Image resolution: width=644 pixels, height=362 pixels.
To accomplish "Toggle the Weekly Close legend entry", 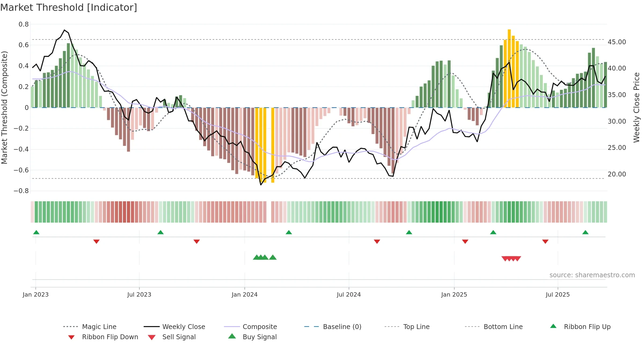I will 174,327.
